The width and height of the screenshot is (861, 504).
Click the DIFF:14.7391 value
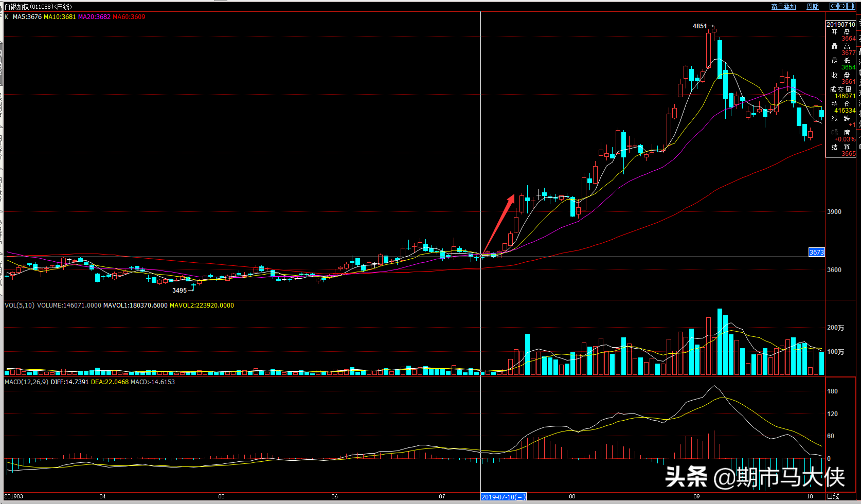(70, 382)
